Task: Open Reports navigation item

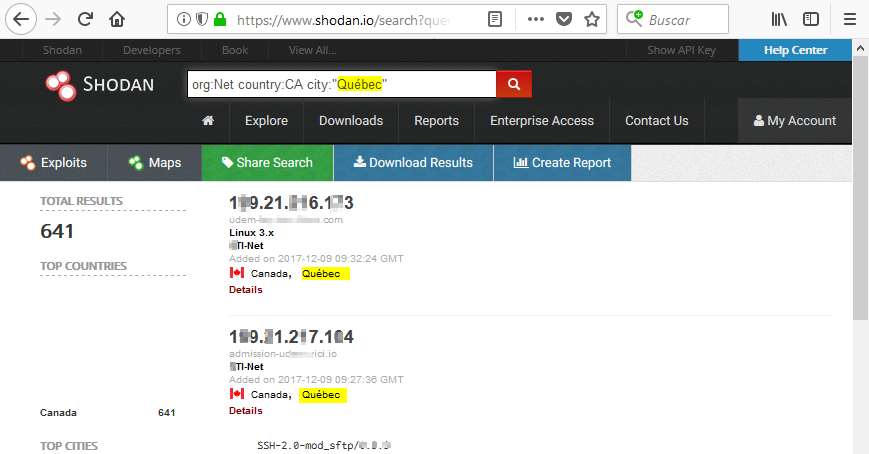Action: point(437,121)
